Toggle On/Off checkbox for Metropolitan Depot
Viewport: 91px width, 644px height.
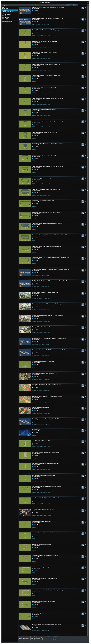pos(33,513)
